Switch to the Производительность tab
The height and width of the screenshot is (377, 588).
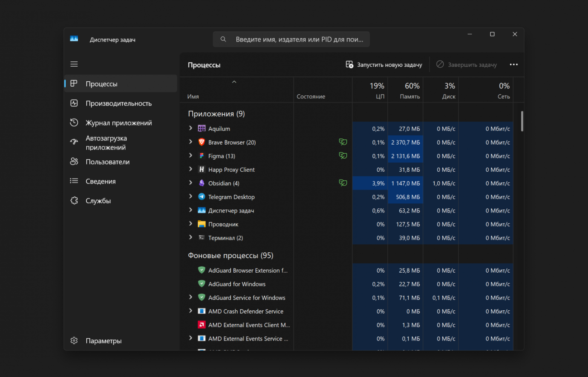coord(121,103)
